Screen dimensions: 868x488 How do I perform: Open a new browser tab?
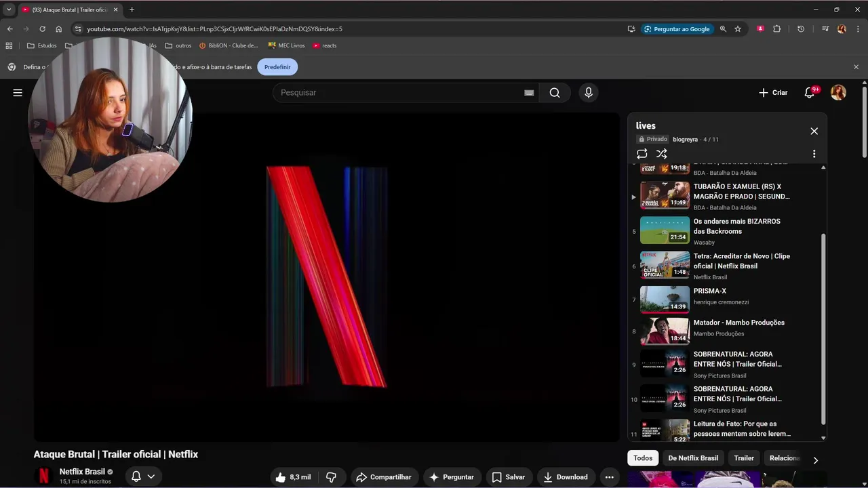coord(132,9)
